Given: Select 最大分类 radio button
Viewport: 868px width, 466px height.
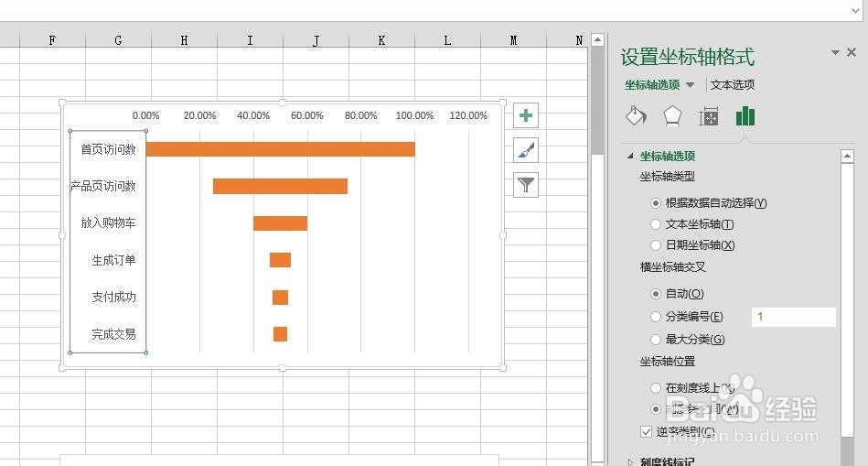Looking at the screenshot, I should [656, 340].
